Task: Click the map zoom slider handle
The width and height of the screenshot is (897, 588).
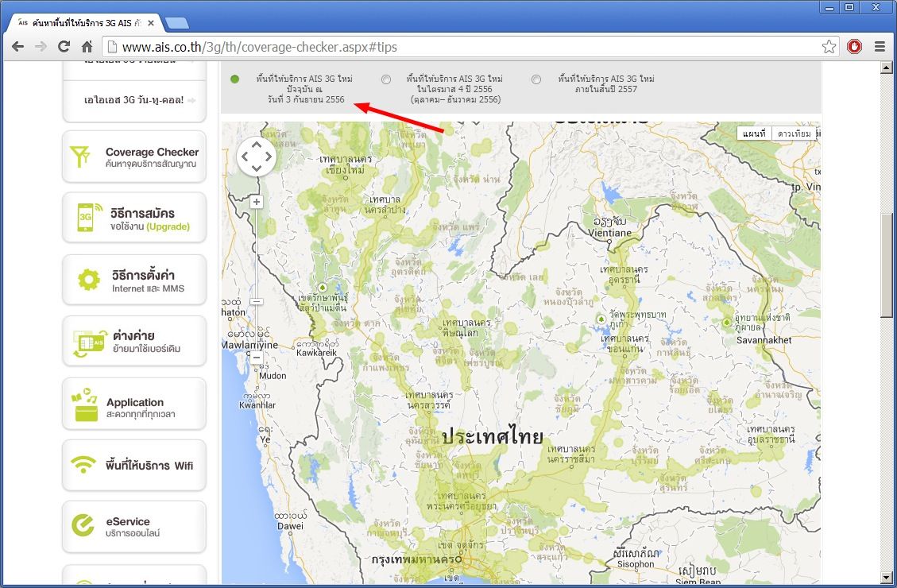Action: 257,301
